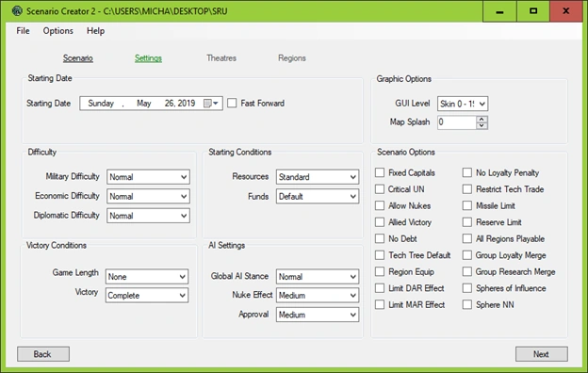Toggle Region Equip checkbox

380,271
